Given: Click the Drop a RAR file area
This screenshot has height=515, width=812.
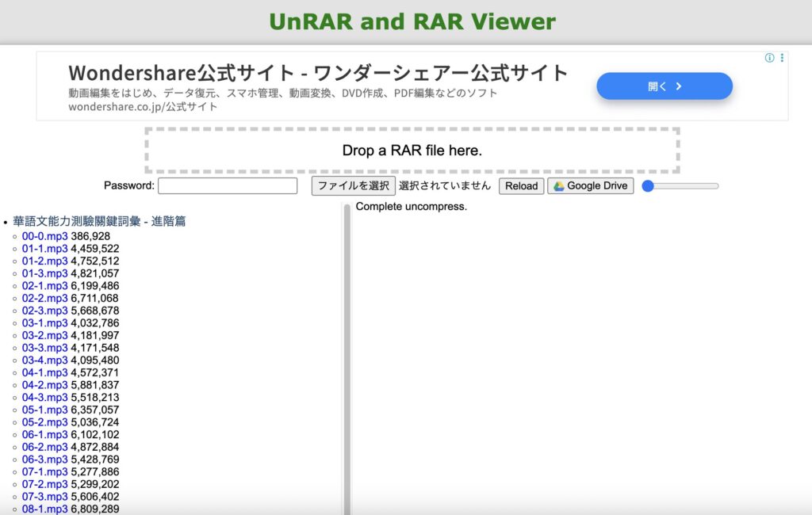Looking at the screenshot, I should point(412,151).
